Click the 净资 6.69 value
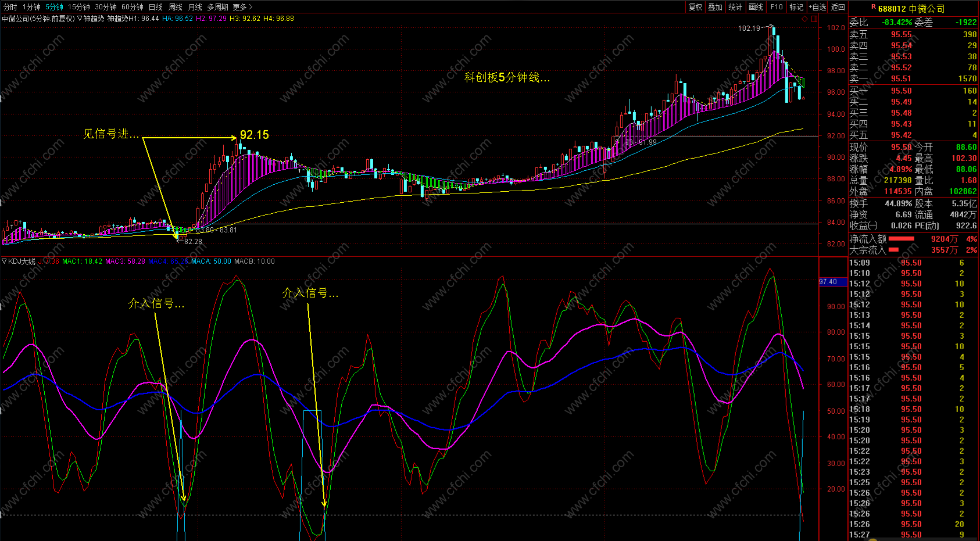 point(904,215)
